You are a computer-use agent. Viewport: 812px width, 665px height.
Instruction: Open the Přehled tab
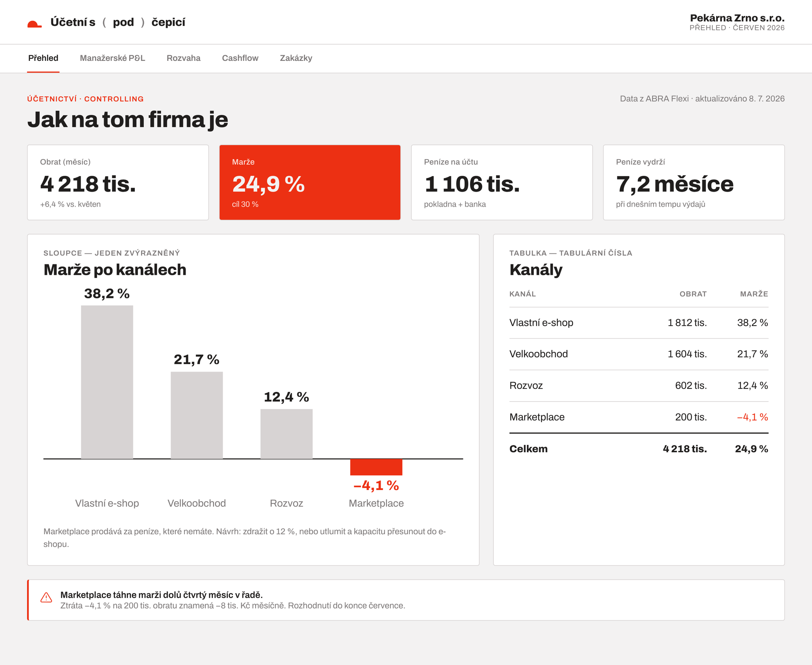[43, 58]
